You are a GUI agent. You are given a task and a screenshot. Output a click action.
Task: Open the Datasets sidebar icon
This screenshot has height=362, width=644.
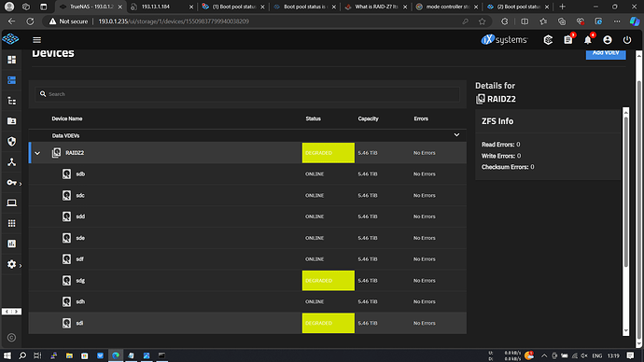tap(11, 101)
